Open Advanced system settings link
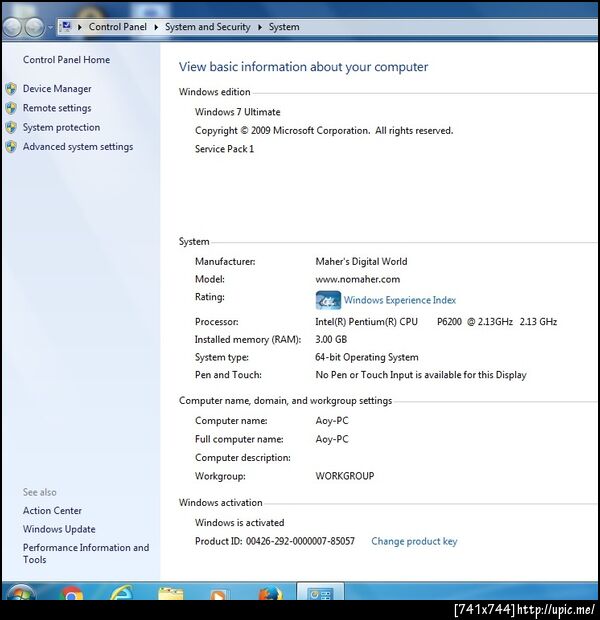Viewport: 600px width, 620px height. (x=78, y=147)
